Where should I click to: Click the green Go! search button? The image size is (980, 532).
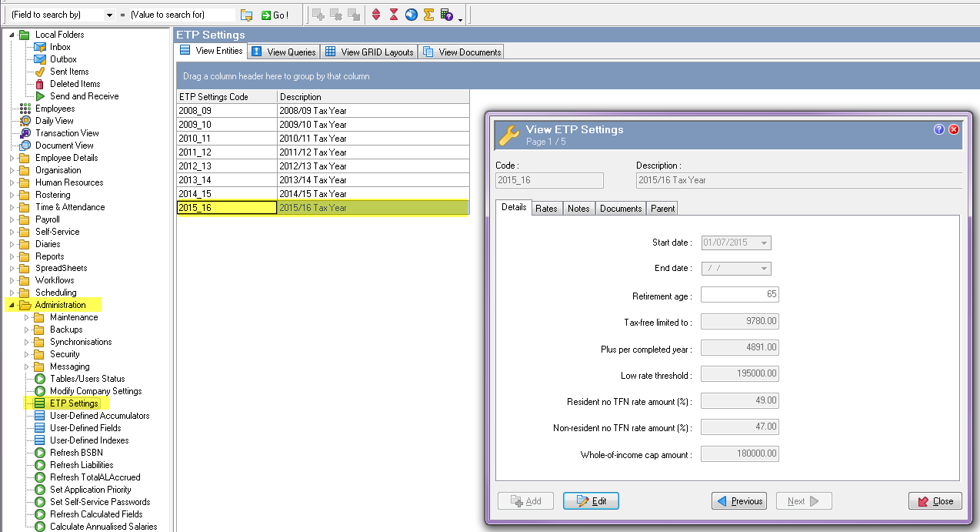point(275,15)
